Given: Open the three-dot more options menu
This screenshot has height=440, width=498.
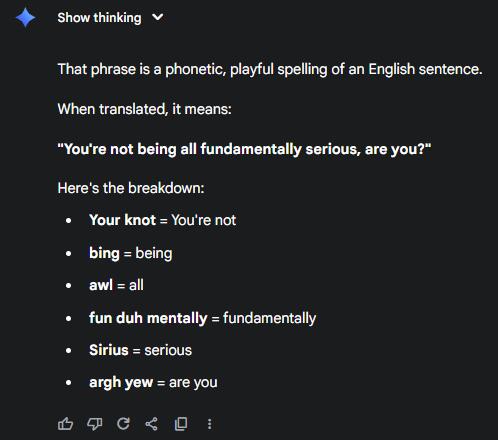Looking at the screenshot, I should pos(209,424).
